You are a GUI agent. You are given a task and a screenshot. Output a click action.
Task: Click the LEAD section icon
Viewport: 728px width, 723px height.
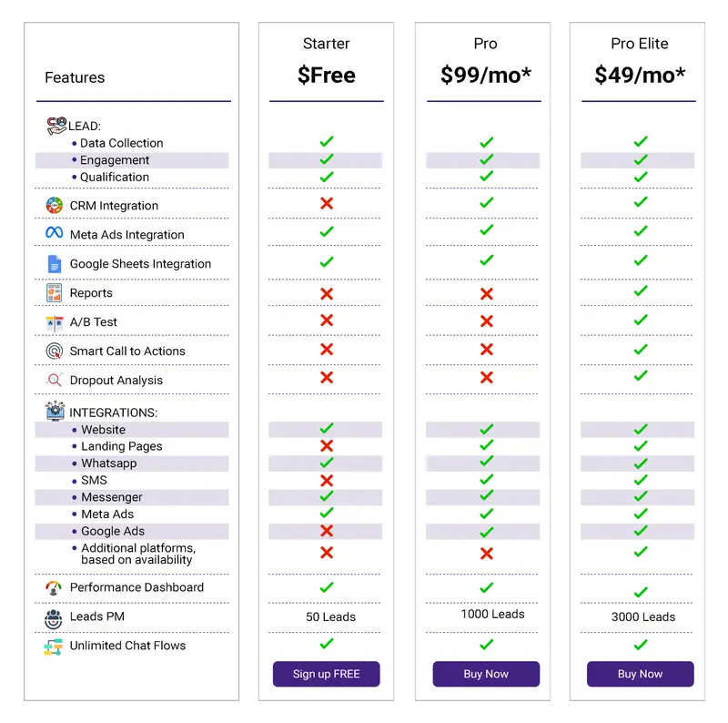56,126
